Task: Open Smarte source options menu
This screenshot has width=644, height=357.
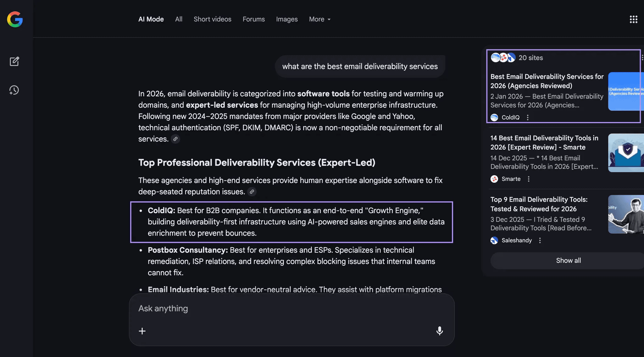Action: pyautogui.click(x=529, y=179)
